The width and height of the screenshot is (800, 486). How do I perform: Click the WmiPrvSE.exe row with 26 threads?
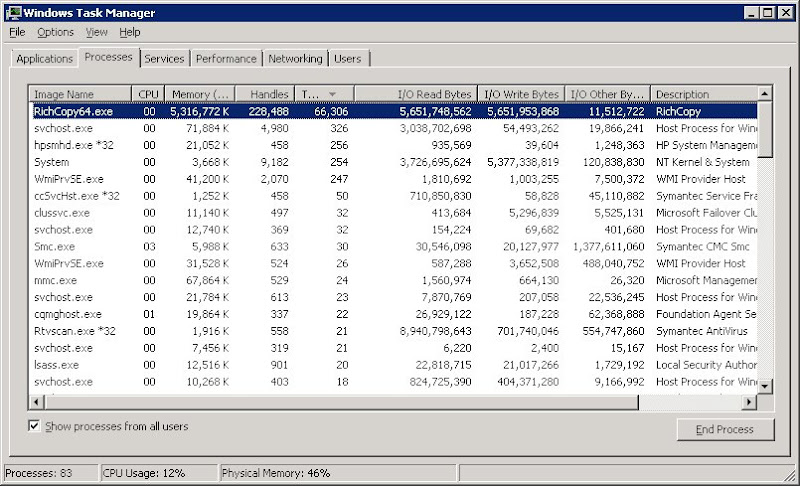click(394, 263)
